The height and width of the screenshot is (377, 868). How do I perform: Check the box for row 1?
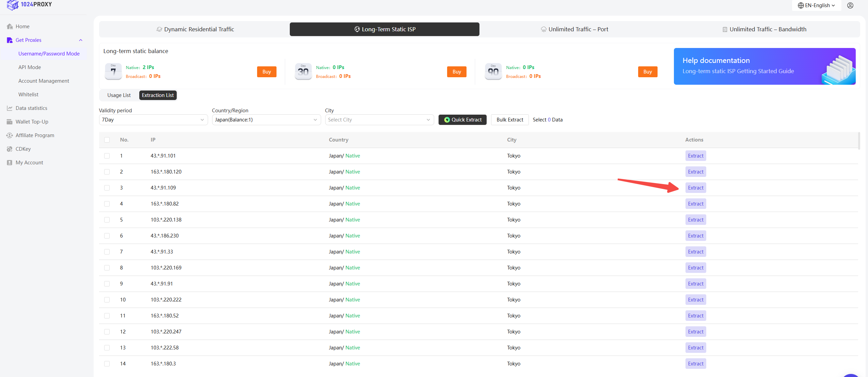pyautogui.click(x=107, y=156)
